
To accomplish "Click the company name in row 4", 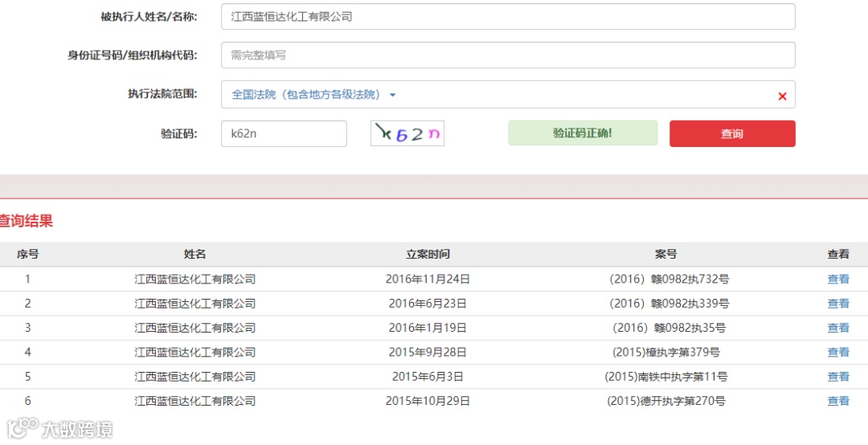I will 194,352.
